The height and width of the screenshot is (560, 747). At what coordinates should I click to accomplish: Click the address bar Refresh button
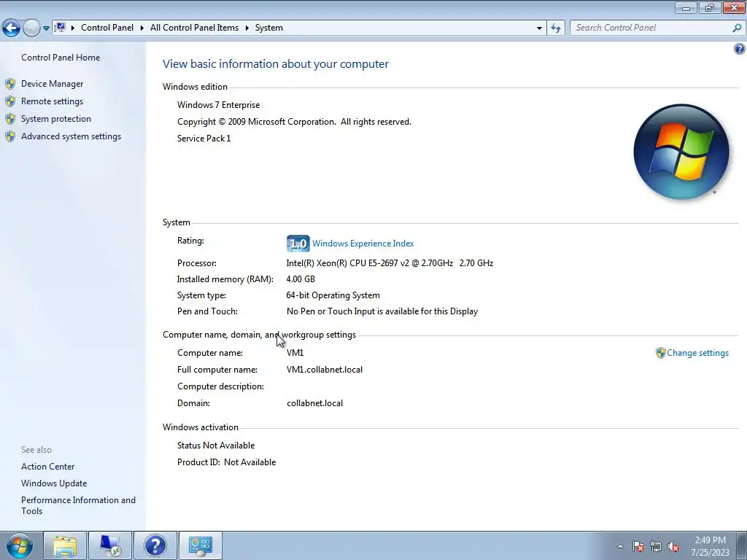click(556, 28)
